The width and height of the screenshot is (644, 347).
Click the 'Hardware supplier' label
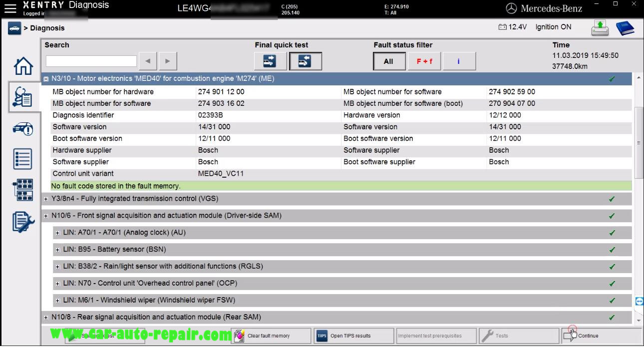(x=82, y=150)
